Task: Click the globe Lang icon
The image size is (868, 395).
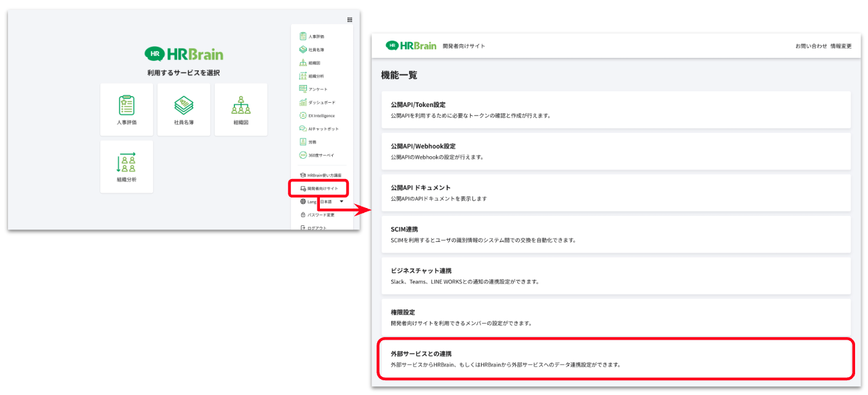Action: click(303, 201)
